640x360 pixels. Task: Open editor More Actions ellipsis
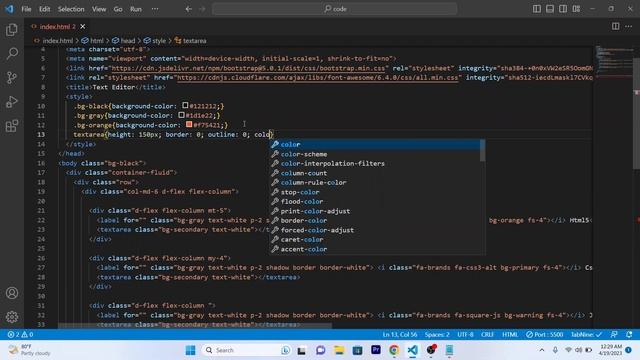click(x=629, y=26)
